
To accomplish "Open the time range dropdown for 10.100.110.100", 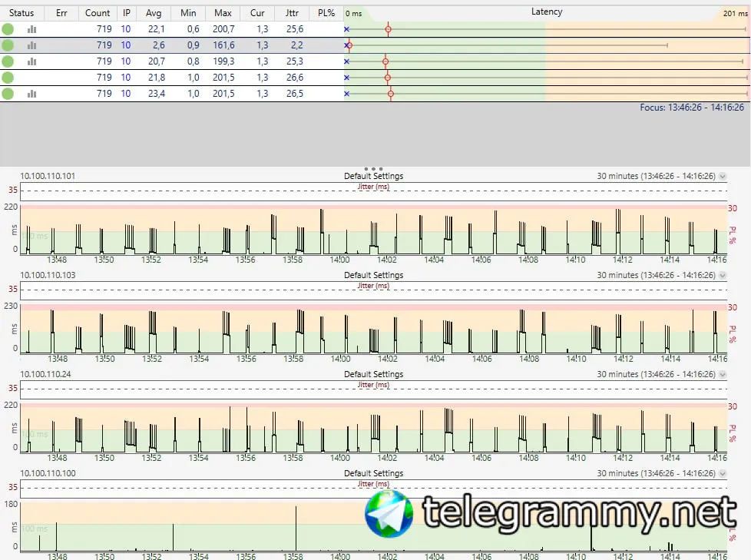I will 723,473.
